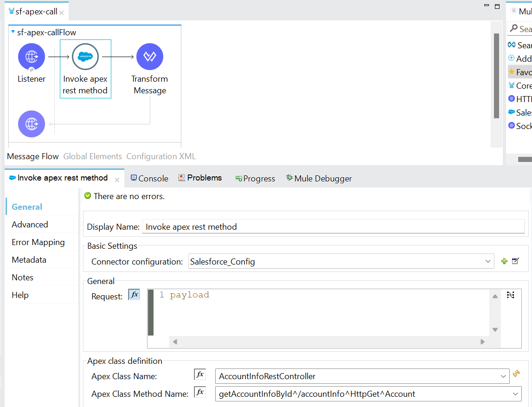Open Add Modules in the Mule Palette
532x407 pixels.
[521, 58]
